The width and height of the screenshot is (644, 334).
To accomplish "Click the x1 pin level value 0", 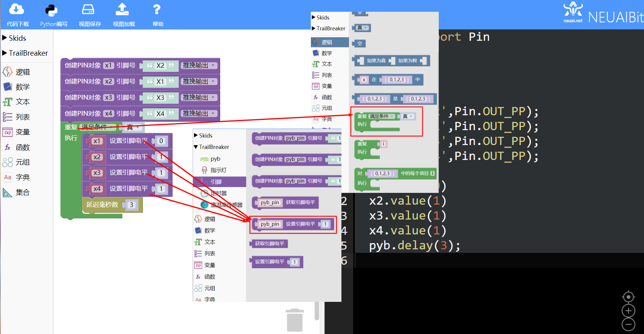I will coord(161,141).
